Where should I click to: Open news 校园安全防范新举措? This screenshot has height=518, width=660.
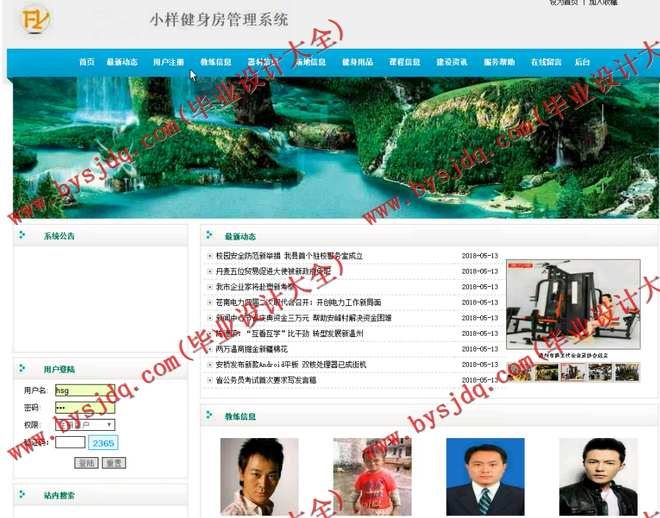(289, 256)
